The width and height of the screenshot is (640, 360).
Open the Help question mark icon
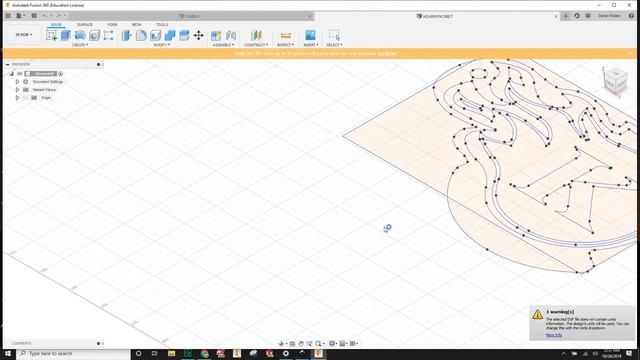[631, 16]
